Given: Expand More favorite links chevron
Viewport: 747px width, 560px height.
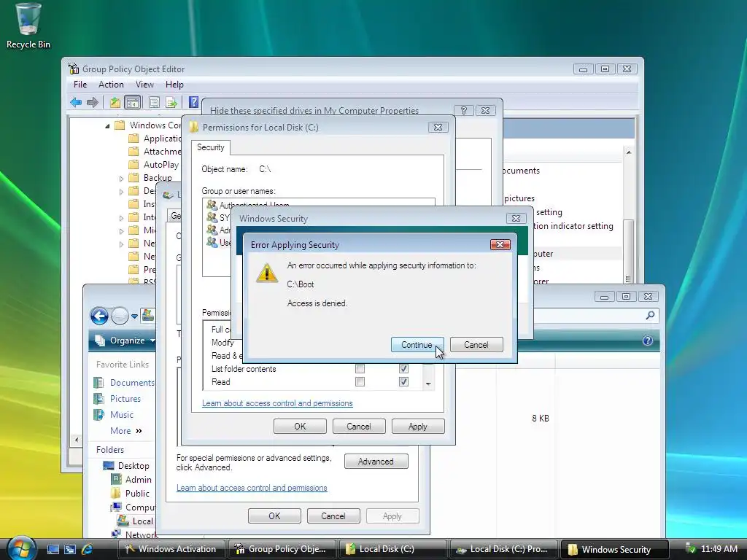Looking at the screenshot, I should pyautogui.click(x=139, y=430).
